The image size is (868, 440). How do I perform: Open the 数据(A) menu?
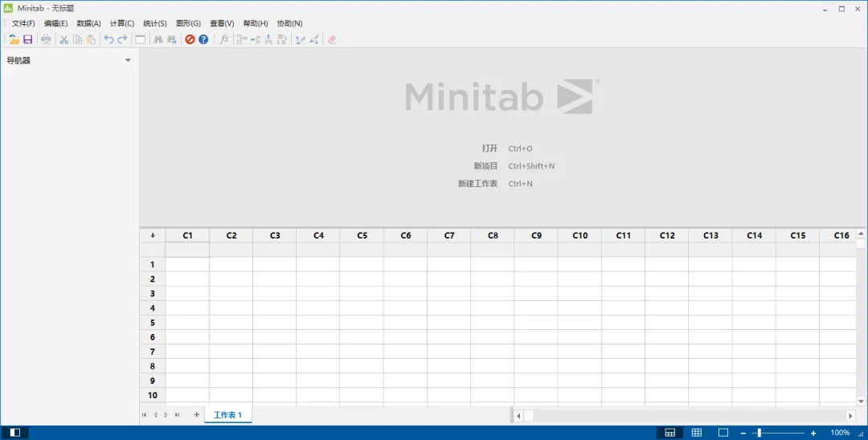coord(88,23)
